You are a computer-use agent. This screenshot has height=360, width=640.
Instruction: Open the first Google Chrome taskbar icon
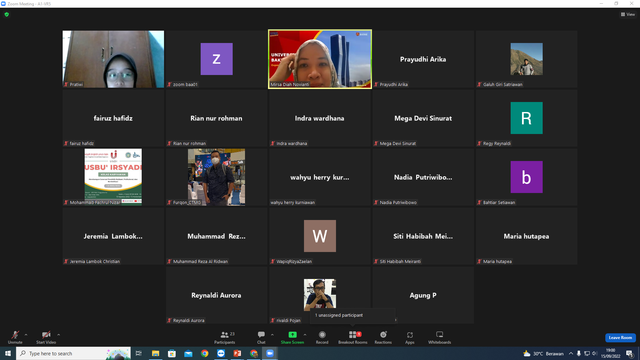click(204, 353)
